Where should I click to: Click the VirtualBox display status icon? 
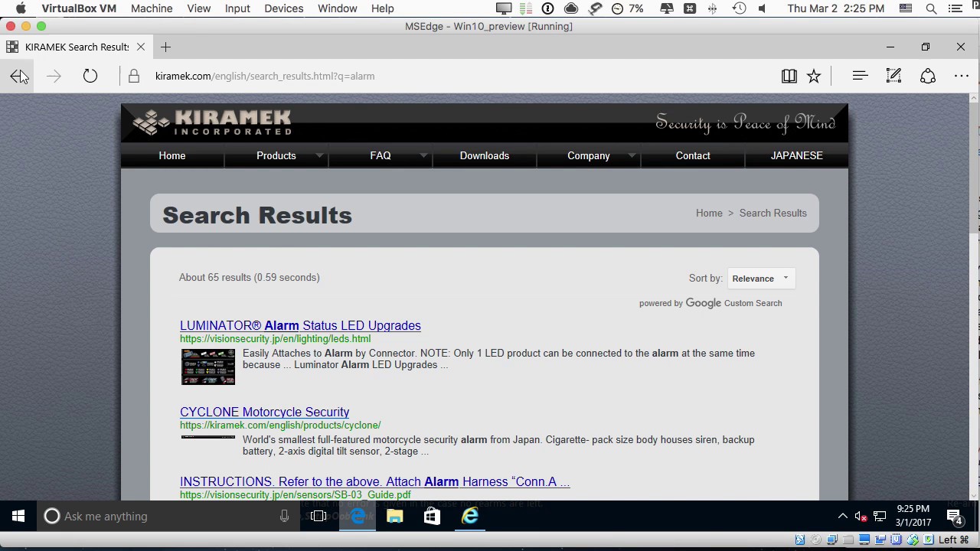point(864,540)
